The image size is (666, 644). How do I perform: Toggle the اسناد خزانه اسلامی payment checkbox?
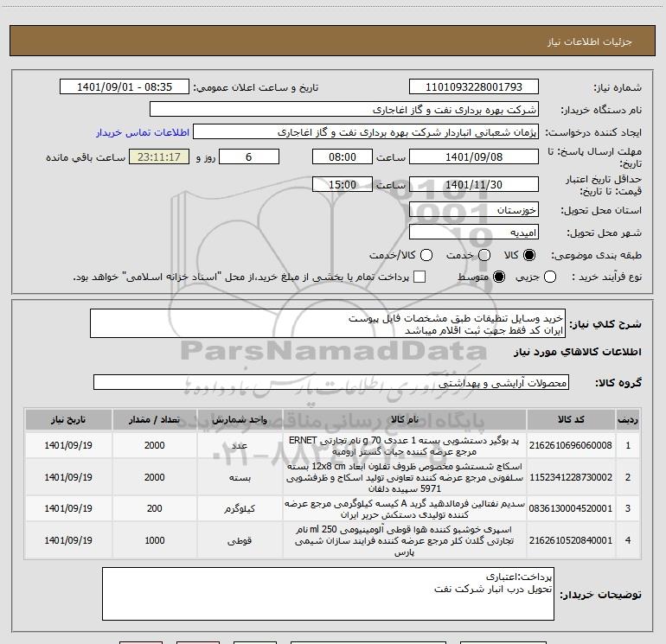419,277
